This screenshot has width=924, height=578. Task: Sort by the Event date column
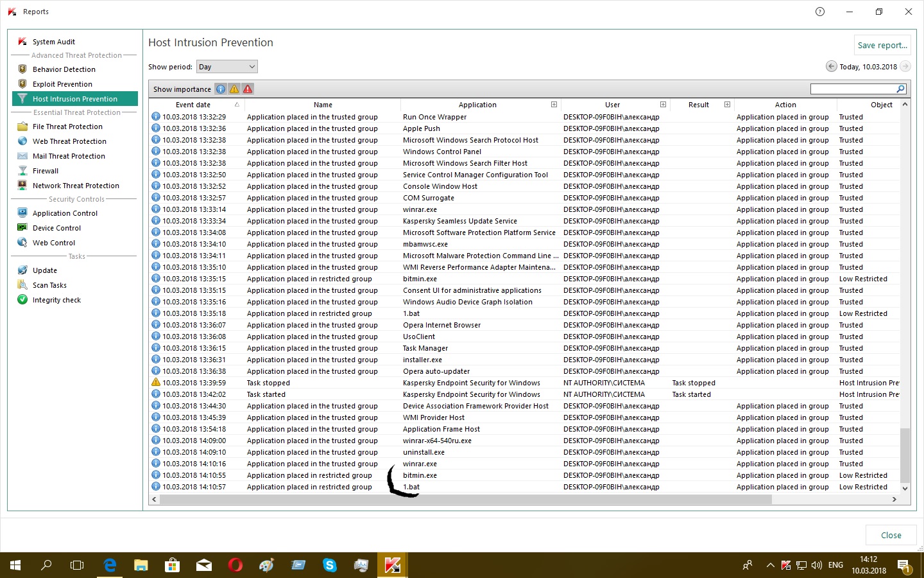[193, 105]
